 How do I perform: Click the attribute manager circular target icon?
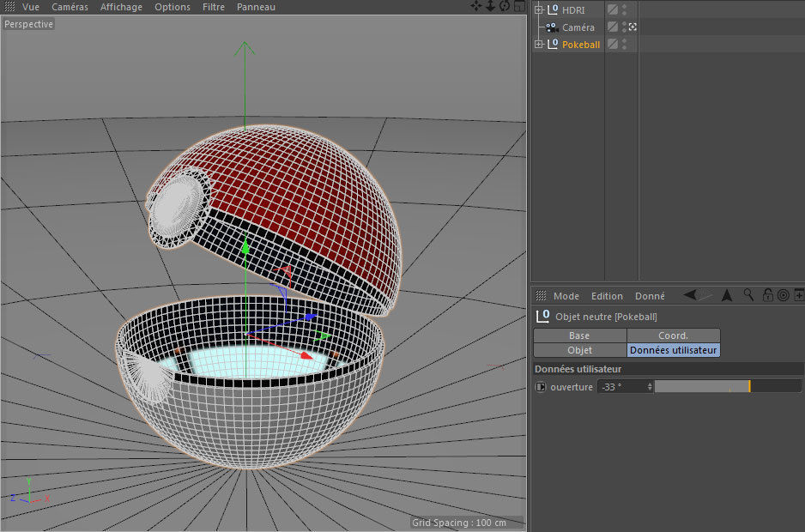coord(783,295)
